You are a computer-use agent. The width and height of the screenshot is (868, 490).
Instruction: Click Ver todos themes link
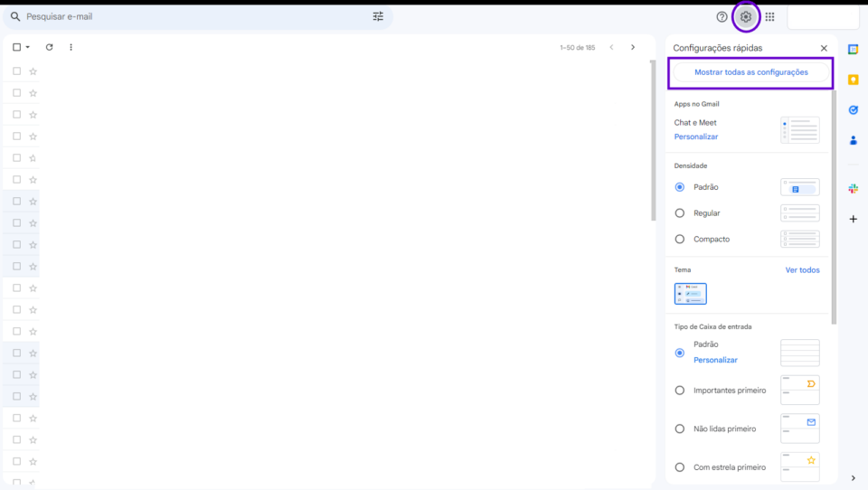point(802,269)
